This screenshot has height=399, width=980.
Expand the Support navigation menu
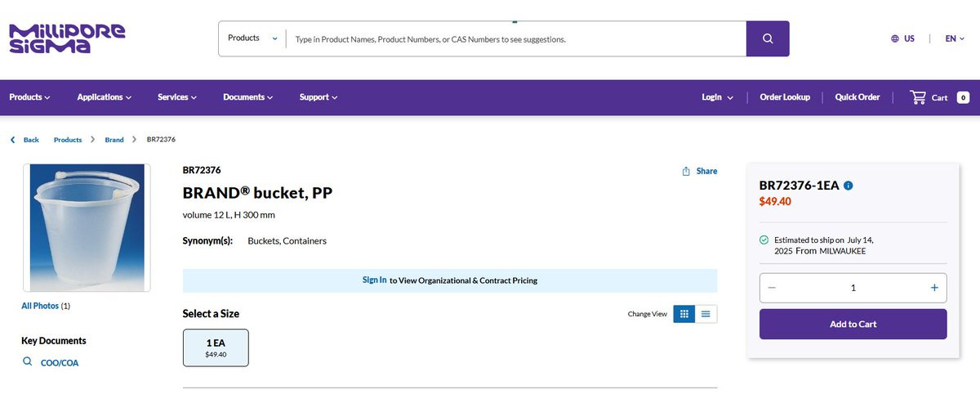(x=318, y=97)
